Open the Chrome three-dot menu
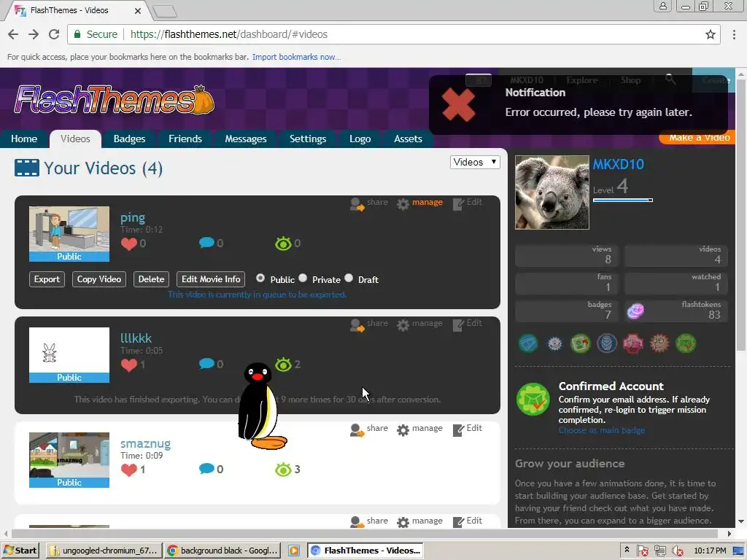 pyautogui.click(x=734, y=34)
